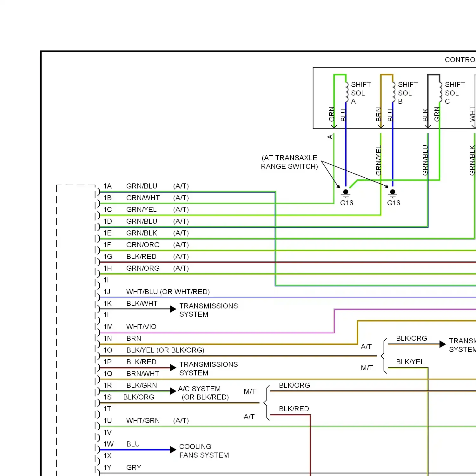Screen dimensions: 476x476
Task: Click the 1F pin GRN/ORG label
Action: click(x=143, y=245)
